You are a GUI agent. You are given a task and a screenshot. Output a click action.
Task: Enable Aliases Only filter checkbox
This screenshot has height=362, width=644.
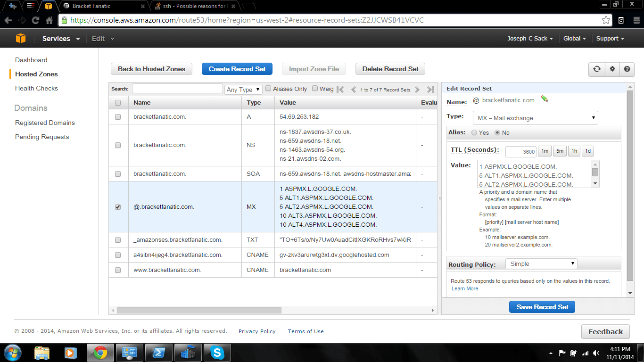tap(268, 88)
